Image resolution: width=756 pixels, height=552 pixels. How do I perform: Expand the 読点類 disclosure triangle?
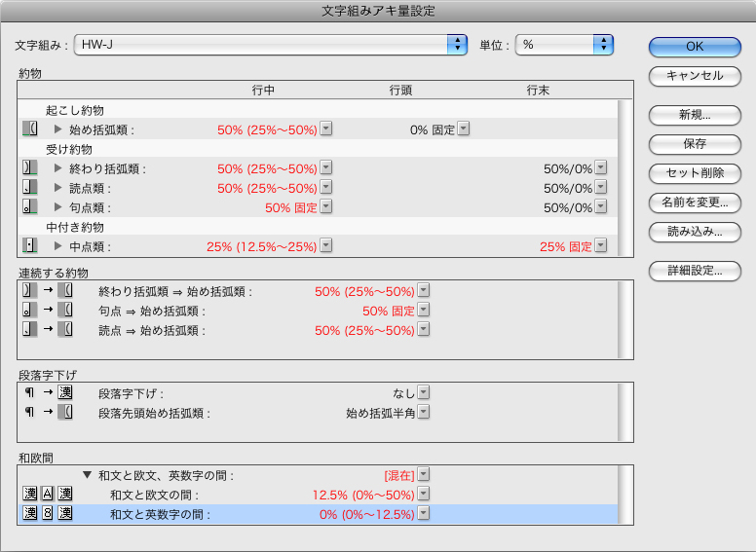coord(57,187)
